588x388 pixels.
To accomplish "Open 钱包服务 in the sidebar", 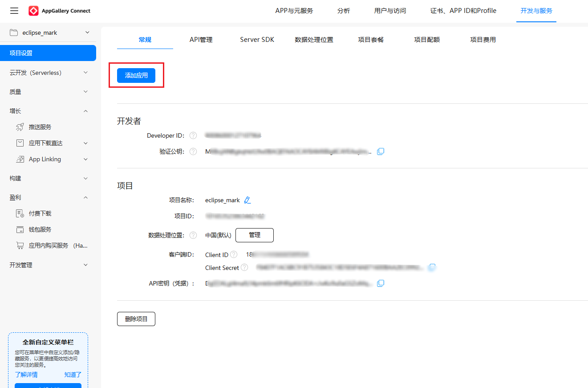I will (x=40, y=229).
